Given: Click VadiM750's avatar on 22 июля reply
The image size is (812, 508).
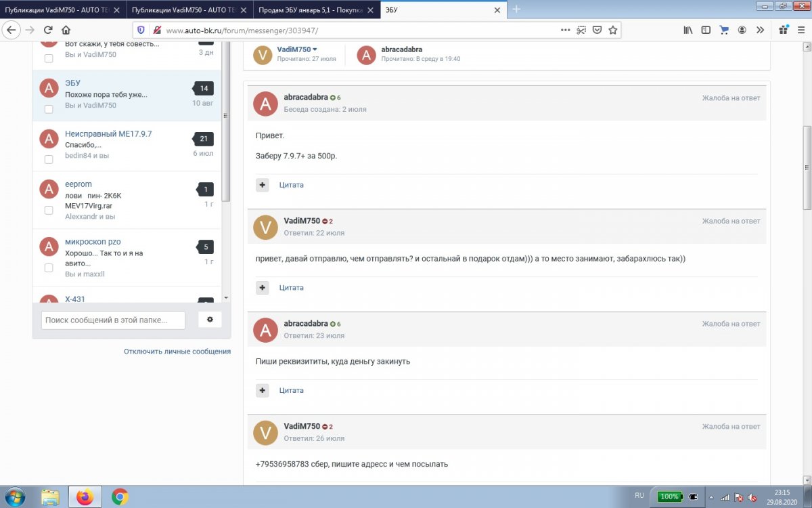Looking at the screenshot, I should coord(265,227).
